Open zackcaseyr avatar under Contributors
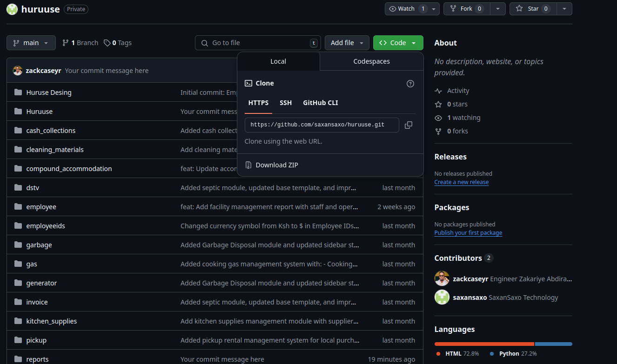 (x=442, y=278)
